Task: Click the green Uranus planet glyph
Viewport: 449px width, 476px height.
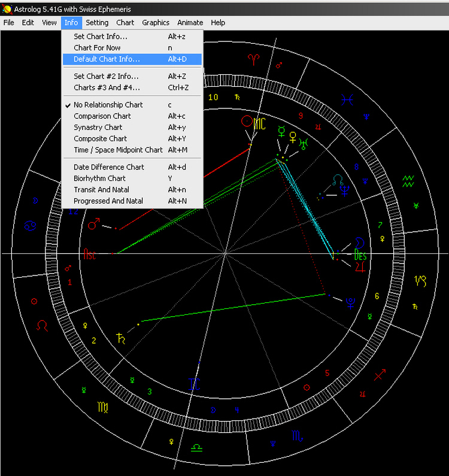Action: 304,144
